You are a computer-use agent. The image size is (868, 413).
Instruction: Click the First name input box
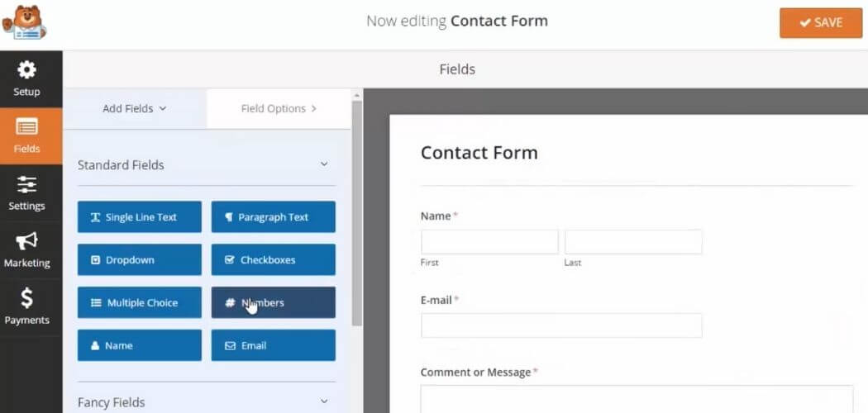[x=490, y=242]
